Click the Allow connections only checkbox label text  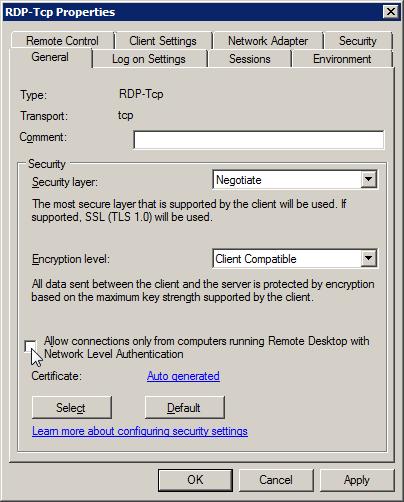pyautogui.click(x=207, y=347)
